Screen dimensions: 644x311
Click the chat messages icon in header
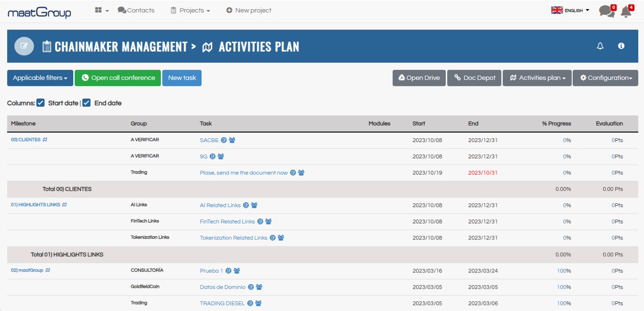[606, 11]
